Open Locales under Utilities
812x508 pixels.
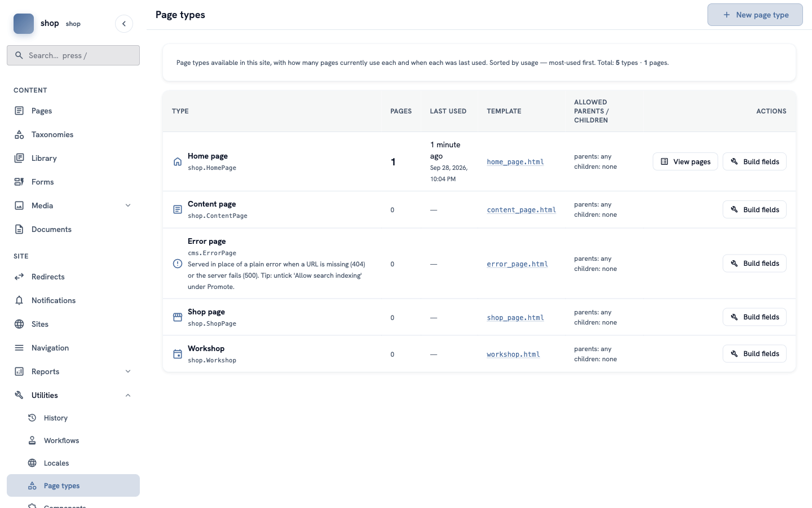click(73, 463)
